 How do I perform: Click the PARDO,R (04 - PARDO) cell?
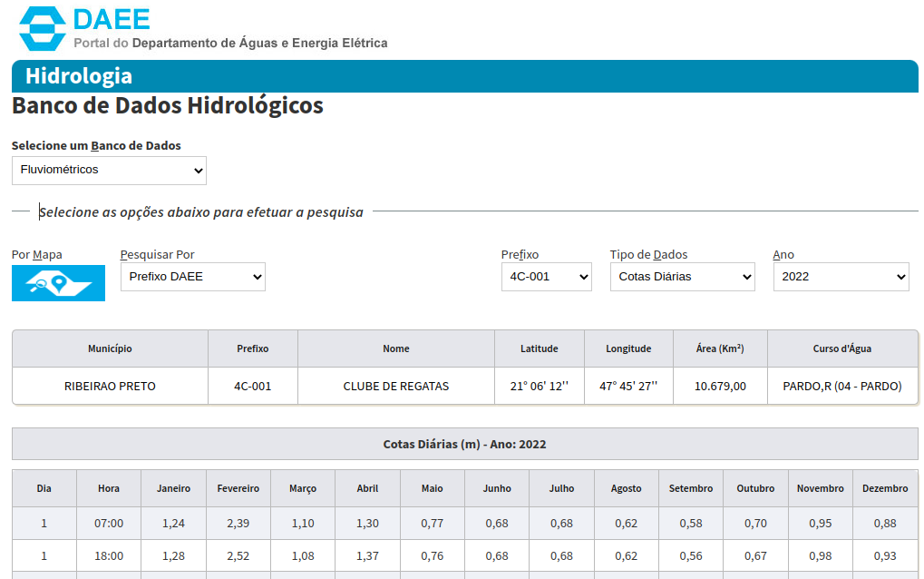click(x=841, y=386)
